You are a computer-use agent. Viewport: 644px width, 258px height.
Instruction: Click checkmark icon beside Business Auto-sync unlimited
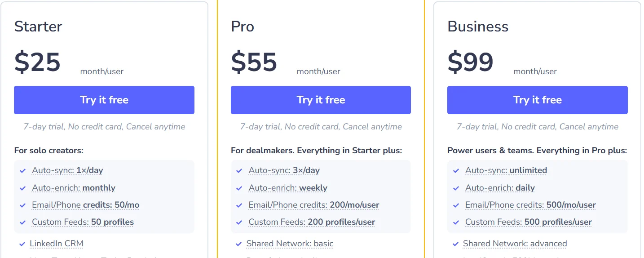coord(456,171)
